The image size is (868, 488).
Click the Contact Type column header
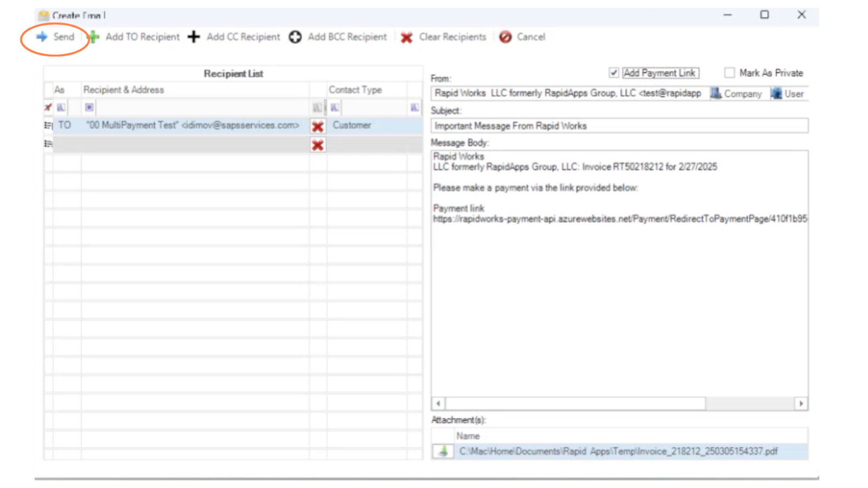(367, 90)
